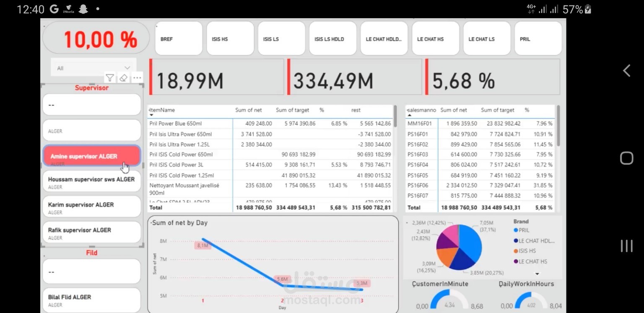
Task: Select the LE CHAT LS filter button
Action: pyautogui.click(x=487, y=39)
